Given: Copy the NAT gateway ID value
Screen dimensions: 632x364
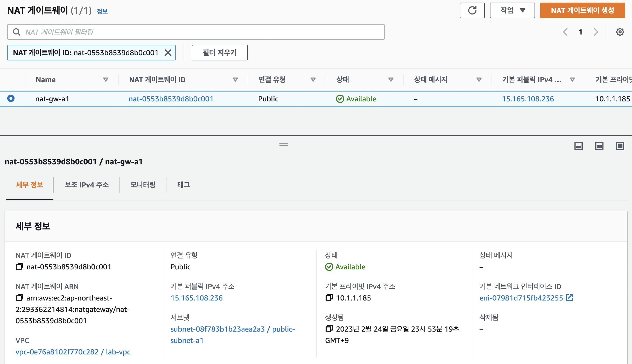Looking at the screenshot, I should pyautogui.click(x=19, y=267).
